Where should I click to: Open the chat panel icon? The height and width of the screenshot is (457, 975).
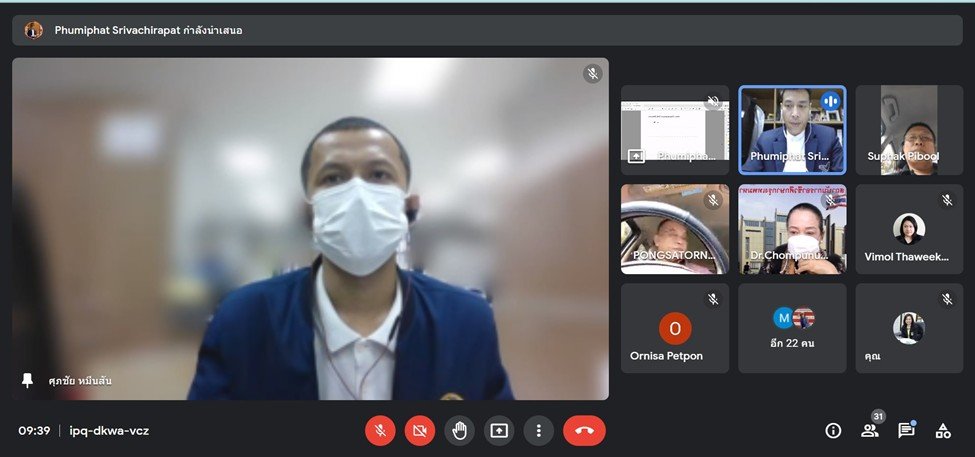906,430
